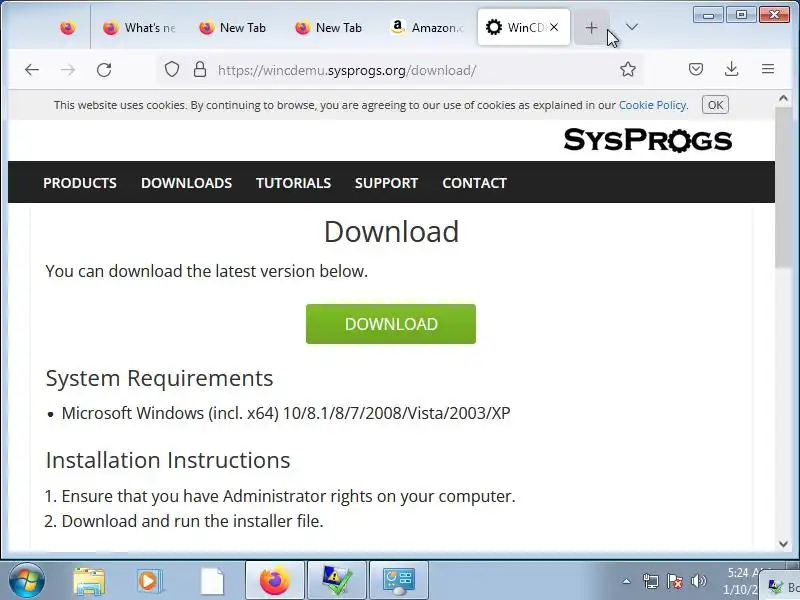Bookmark this page with the star
Image resolution: width=800 pixels, height=600 pixels.
[628, 69]
